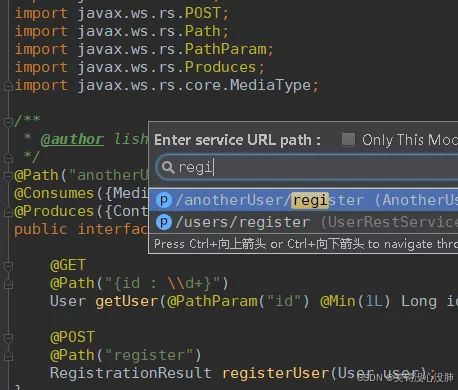Click the magnifier icon in search field
This screenshot has width=458, height=390.
point(168,167)
